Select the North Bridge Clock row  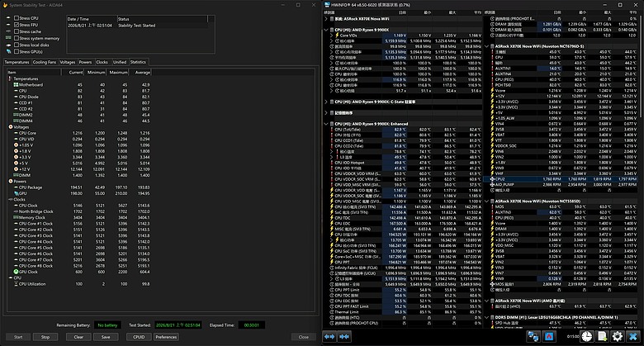(81, 211)
